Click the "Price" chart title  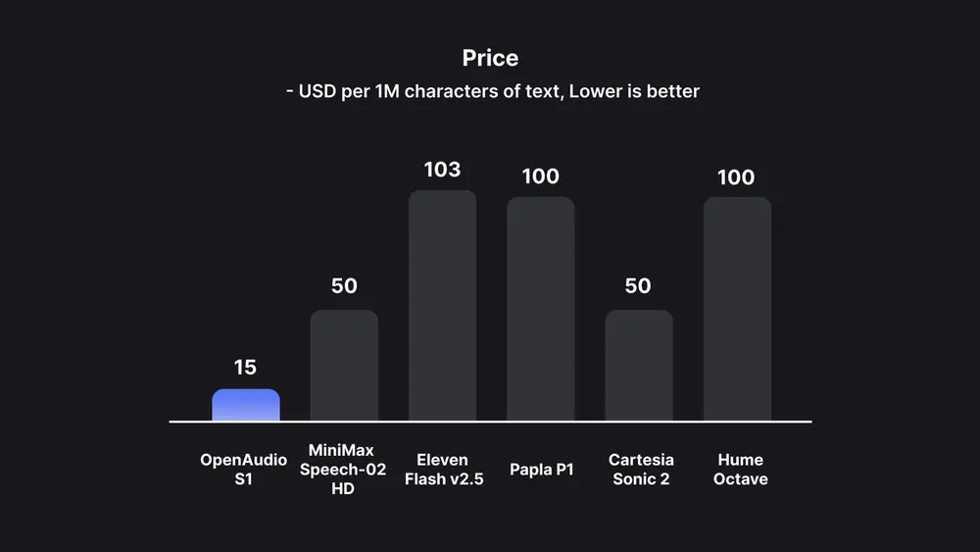[x=490, y=58]
